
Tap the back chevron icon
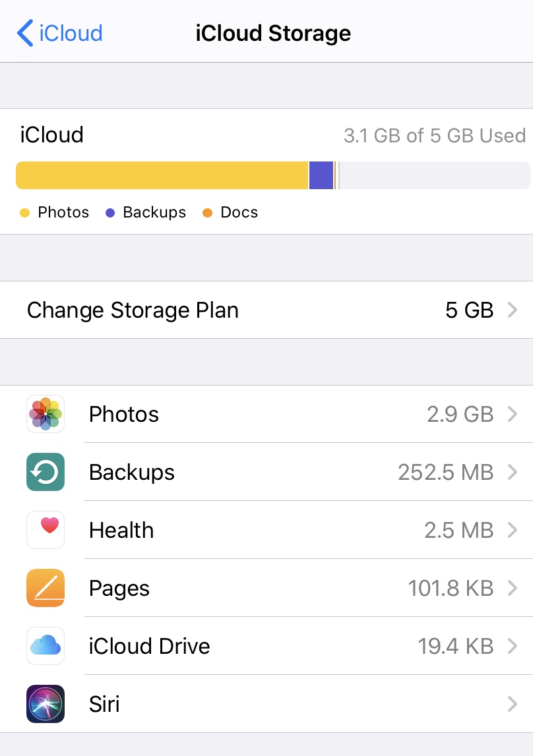(25, 33)
